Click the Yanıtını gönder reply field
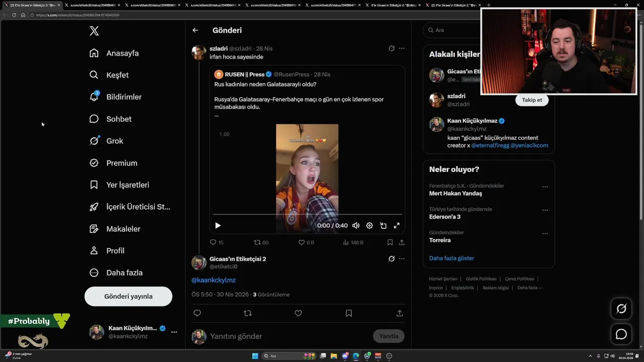The height and width of the screenshot is (362, 644). point(289,336)
